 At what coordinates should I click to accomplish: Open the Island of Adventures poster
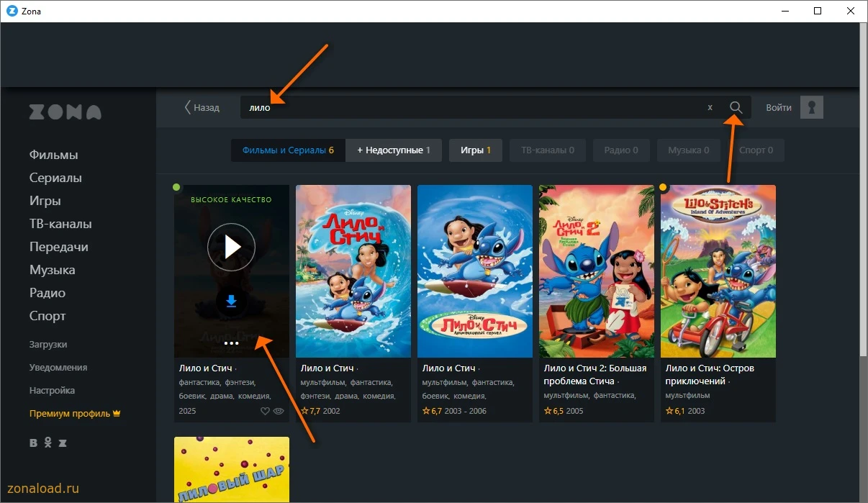pos(718,271)
